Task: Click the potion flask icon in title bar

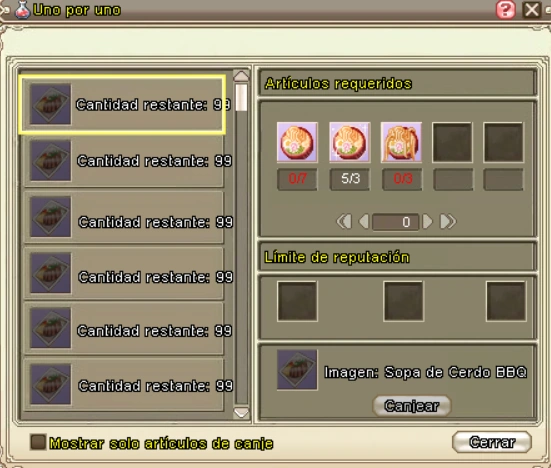Action: coord(22,10)
